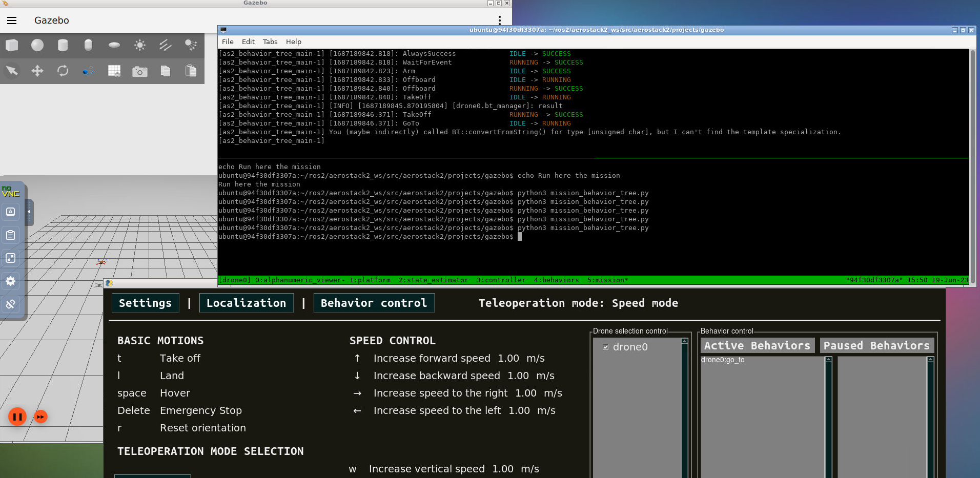The width and height of the screenshot is (980, 478).
Task: Select the Gazebo translate (move) tool
Action: pyautogui.click(x=37, y=71)
